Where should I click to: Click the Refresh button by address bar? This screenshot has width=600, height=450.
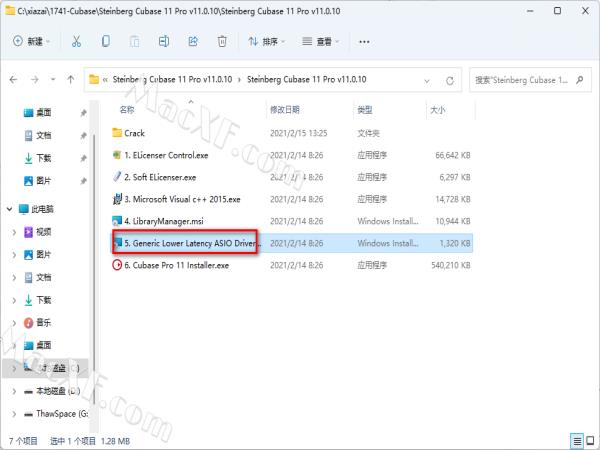click(450, 81)
